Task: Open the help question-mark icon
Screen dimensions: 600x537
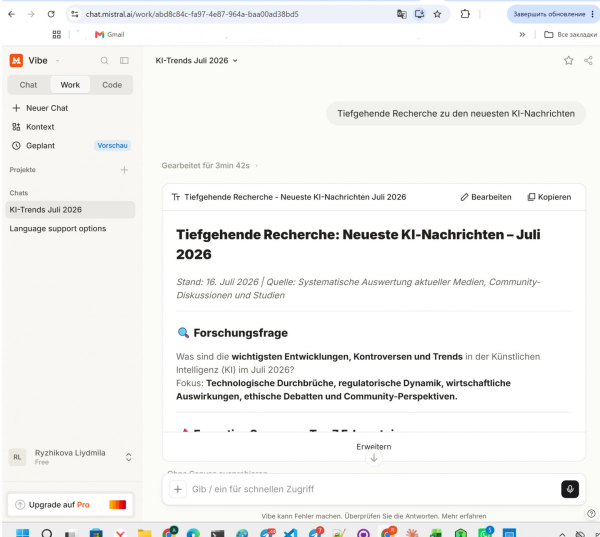Action: tap(591, 513)
